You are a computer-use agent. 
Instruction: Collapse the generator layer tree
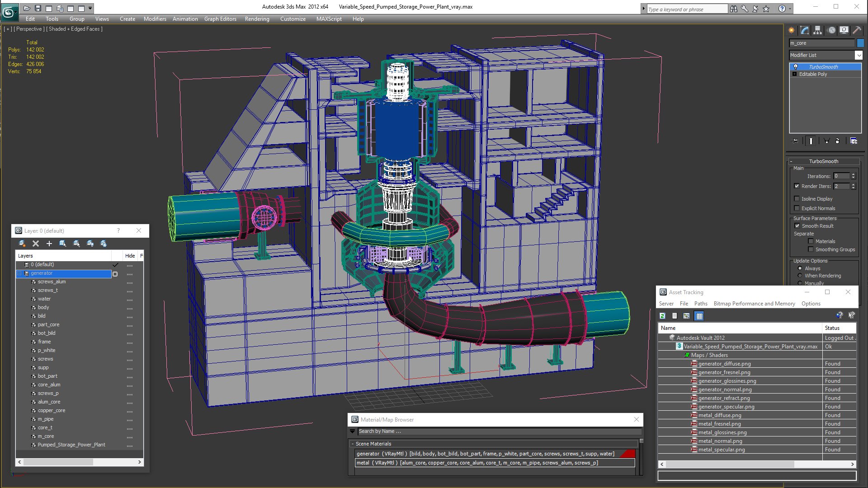(19, 273)
